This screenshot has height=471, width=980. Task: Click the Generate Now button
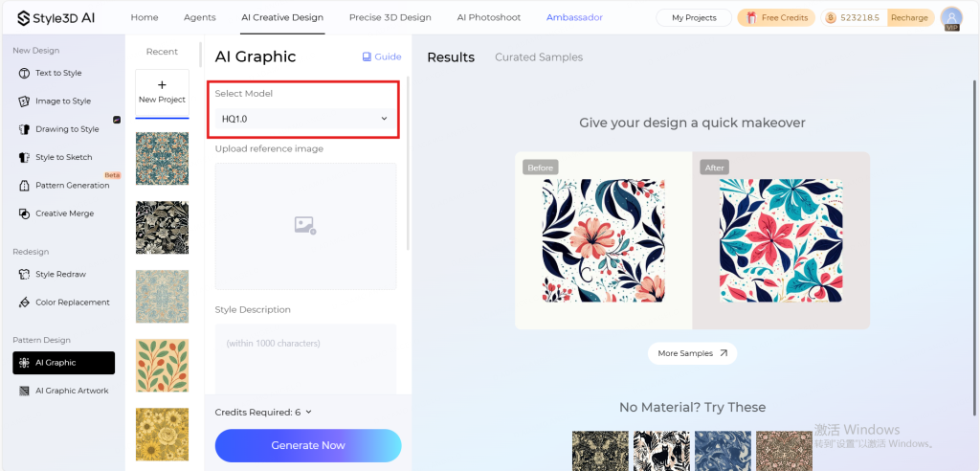tap(308, 445)
